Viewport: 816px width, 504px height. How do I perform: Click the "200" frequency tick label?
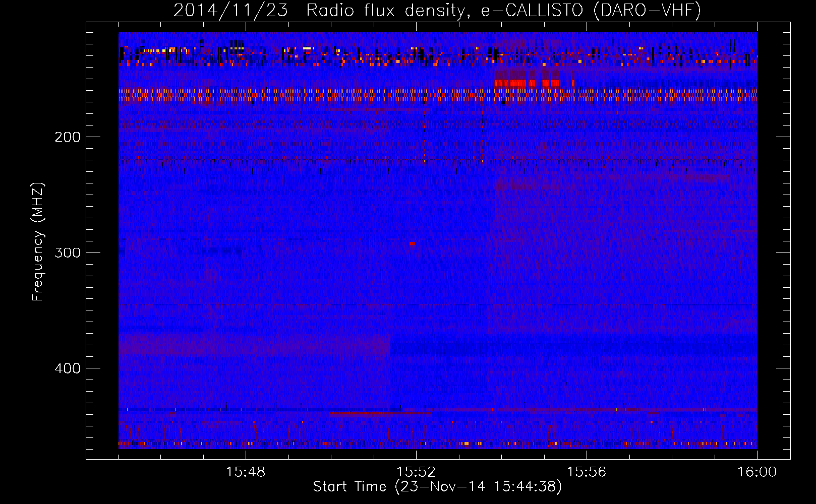[x=67, y=137]
